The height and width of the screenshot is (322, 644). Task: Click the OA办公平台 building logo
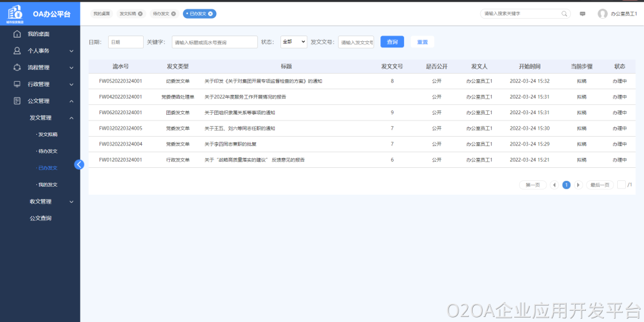(14, 13)
